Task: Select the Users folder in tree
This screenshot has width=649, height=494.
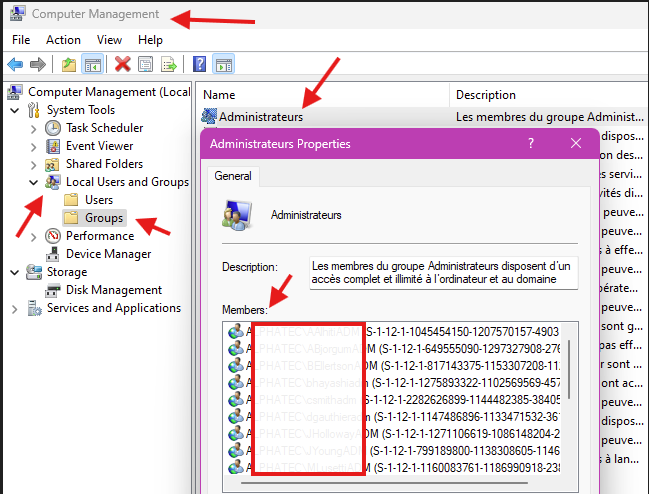Action: click(98, 200)
